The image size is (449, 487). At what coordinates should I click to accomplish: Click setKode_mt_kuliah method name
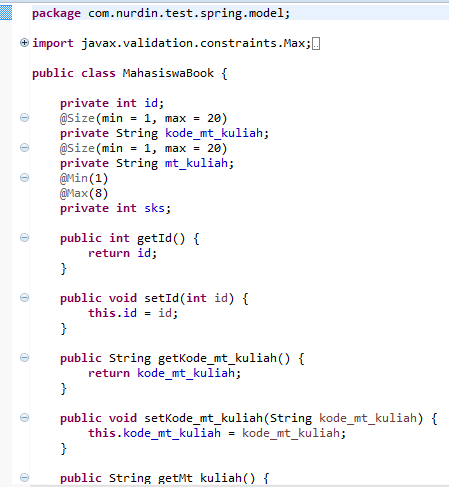tap(203, 418)
